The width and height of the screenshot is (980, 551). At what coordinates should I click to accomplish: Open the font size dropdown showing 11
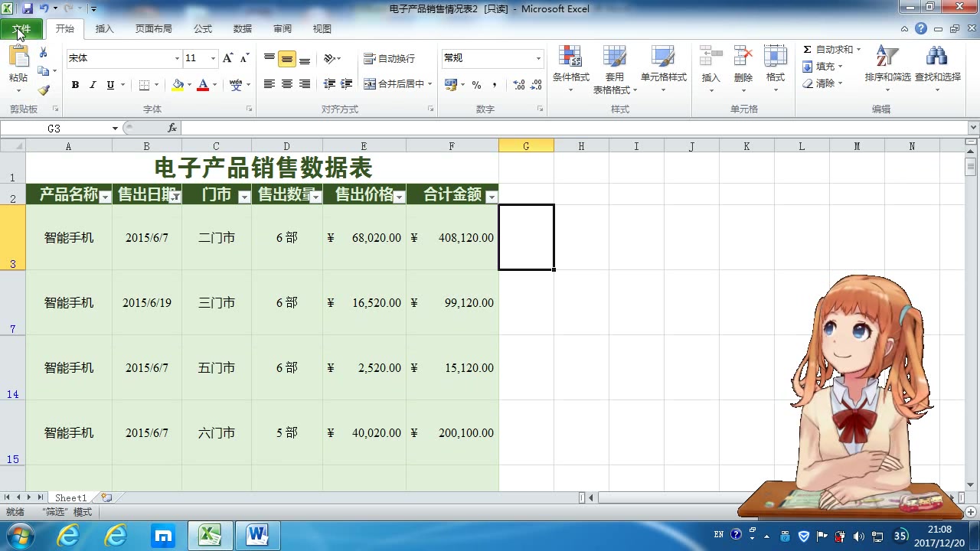[214, 58]
